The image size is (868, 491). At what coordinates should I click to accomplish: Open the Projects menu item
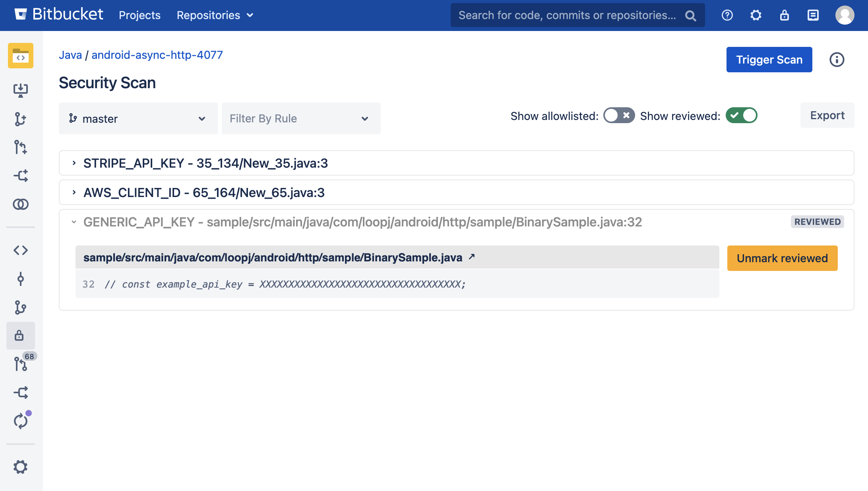[139, 15]
